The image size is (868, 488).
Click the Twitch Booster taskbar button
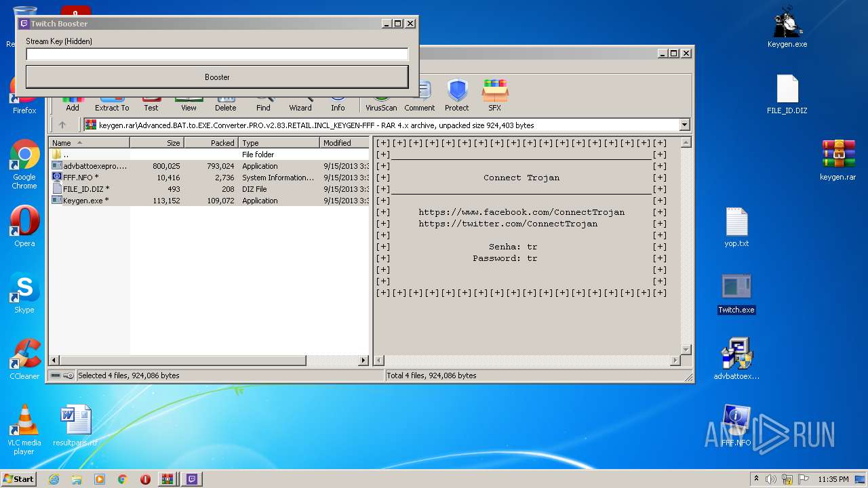[192, 479]
